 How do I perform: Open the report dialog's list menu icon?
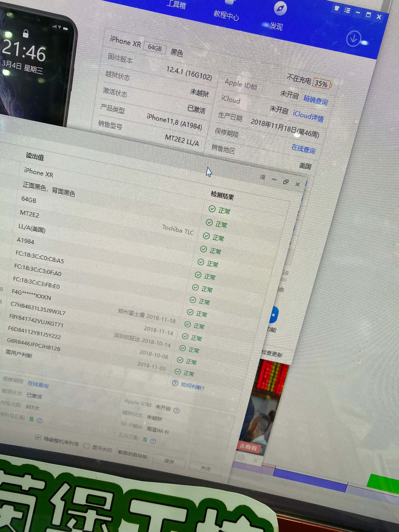pyautogui.click(x=263, y=177)
